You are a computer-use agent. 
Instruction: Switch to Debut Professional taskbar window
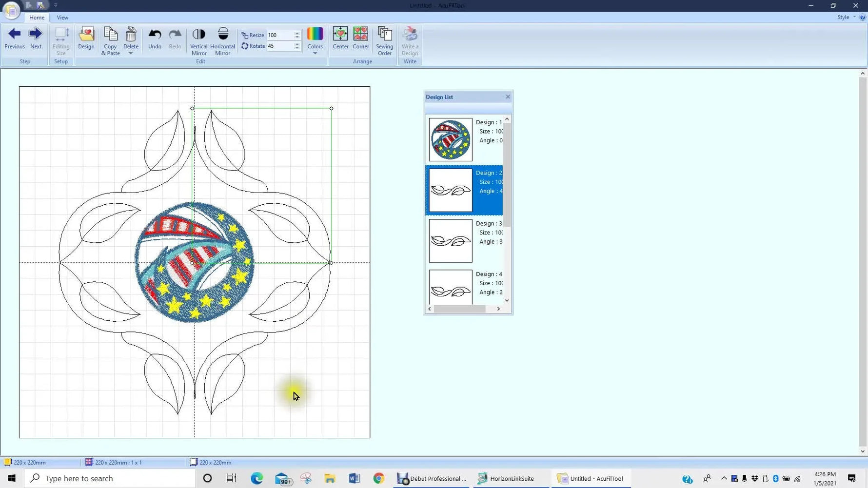432,478
